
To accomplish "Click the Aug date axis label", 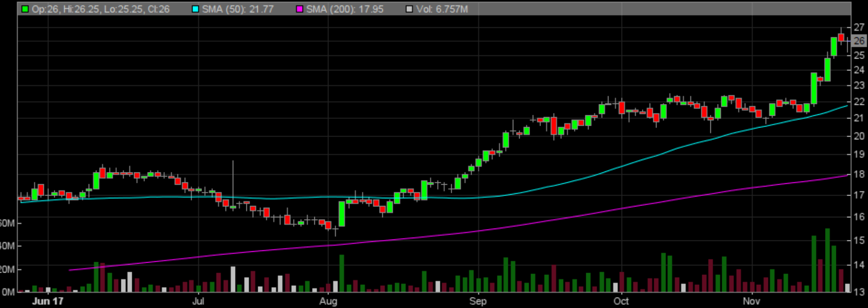I will tap(328, 301).
